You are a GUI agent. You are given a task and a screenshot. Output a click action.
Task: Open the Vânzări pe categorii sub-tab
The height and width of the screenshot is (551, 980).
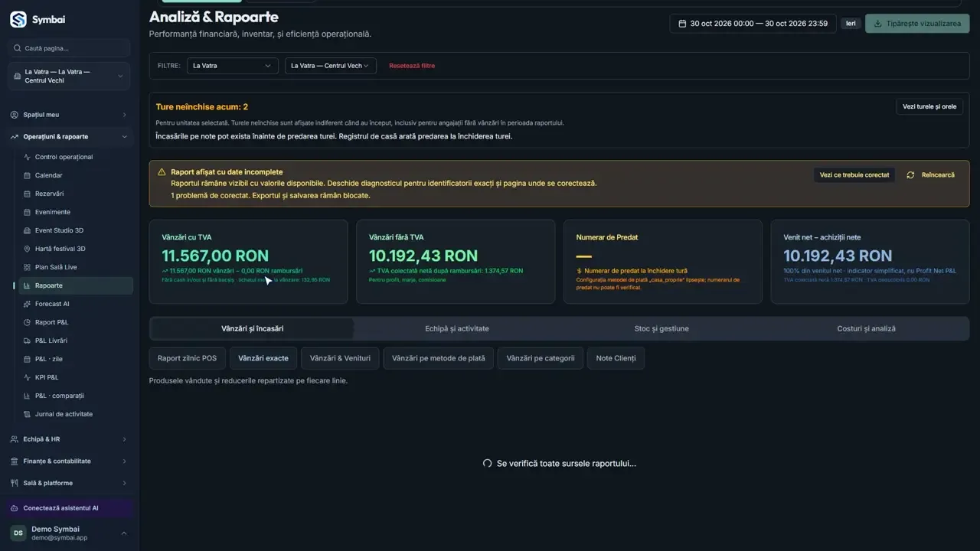point(541,358)
